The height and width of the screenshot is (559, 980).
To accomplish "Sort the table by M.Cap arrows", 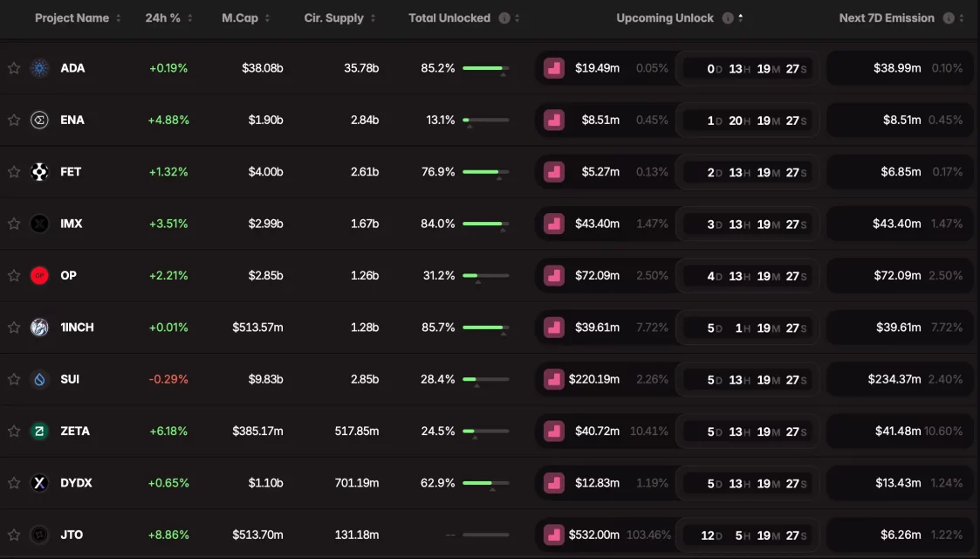I will (x=267, y=18).
